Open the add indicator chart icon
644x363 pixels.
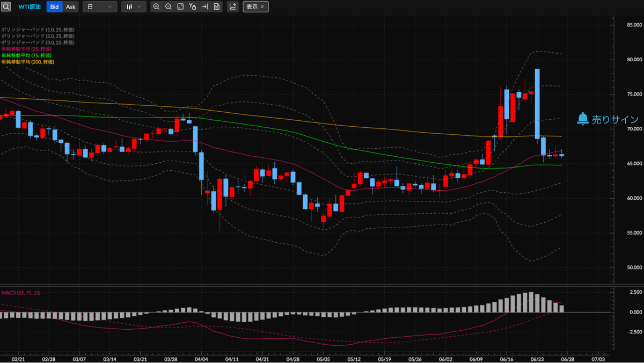point(233,7)
